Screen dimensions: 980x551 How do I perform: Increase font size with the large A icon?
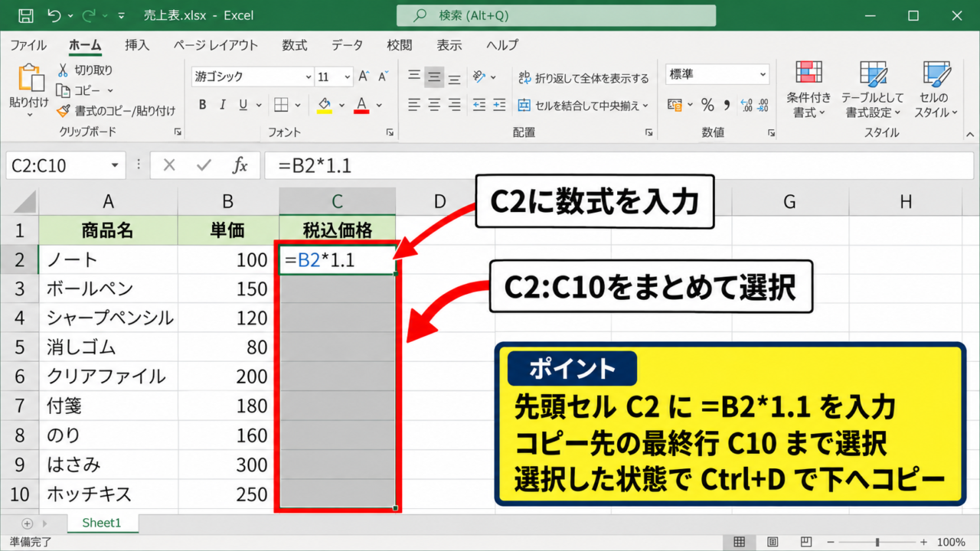point(365,77)
